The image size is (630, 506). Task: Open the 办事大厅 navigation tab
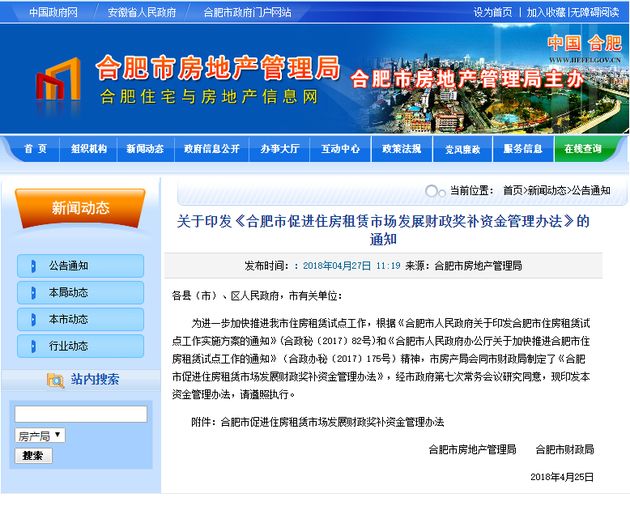pos(280,149)
